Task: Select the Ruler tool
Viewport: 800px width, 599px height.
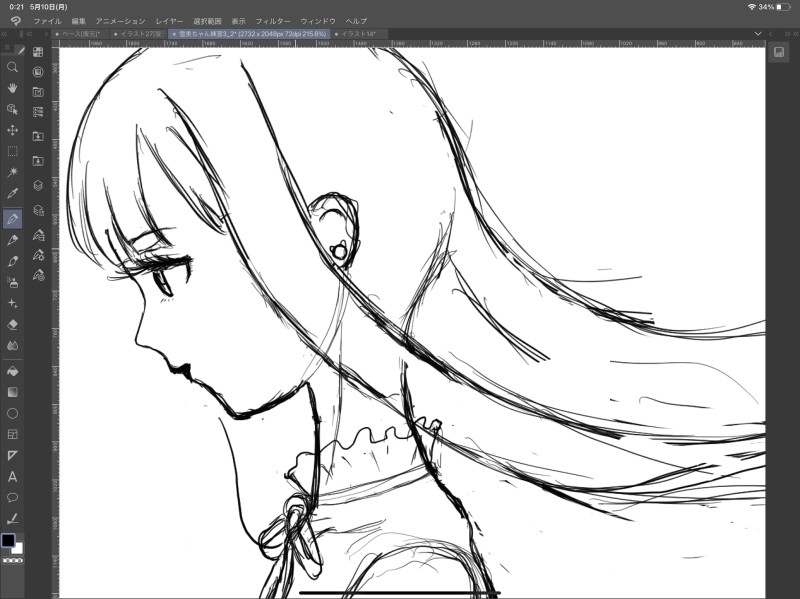Action: click(x=12, y=456)
